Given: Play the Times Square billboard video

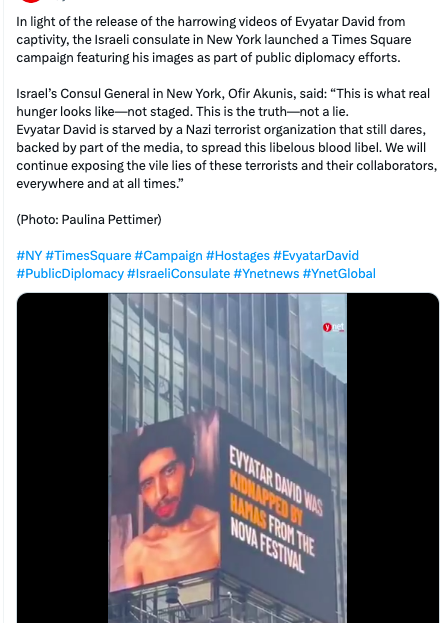Looking at the screenshot, I should (228, 458).
